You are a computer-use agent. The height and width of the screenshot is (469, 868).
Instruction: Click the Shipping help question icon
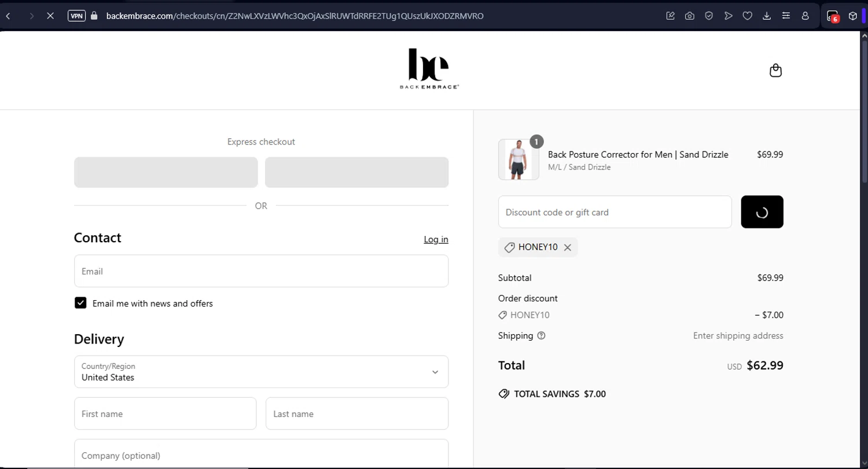point(541,335)
